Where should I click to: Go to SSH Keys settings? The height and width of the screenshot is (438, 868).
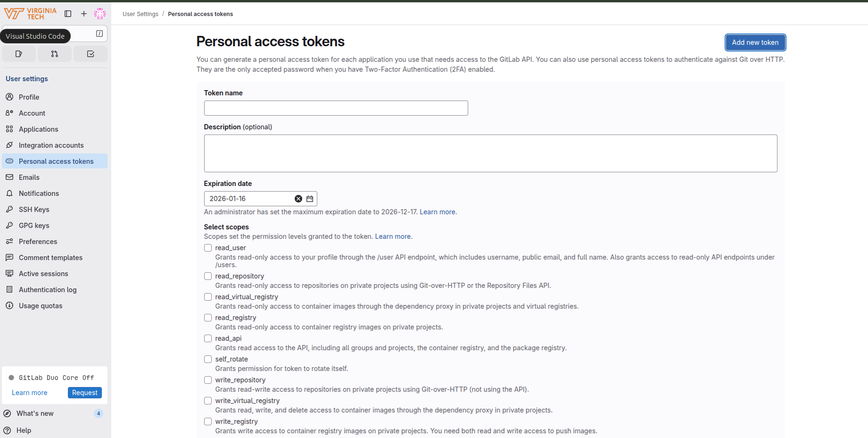click(34, 210)
